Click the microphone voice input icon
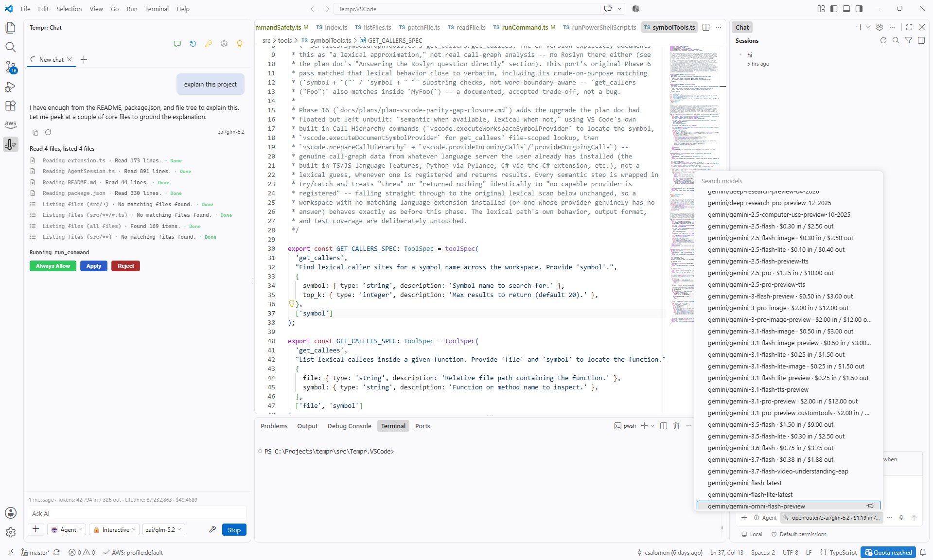Viewport: 933px width, 560px height. tap(901, 518)
